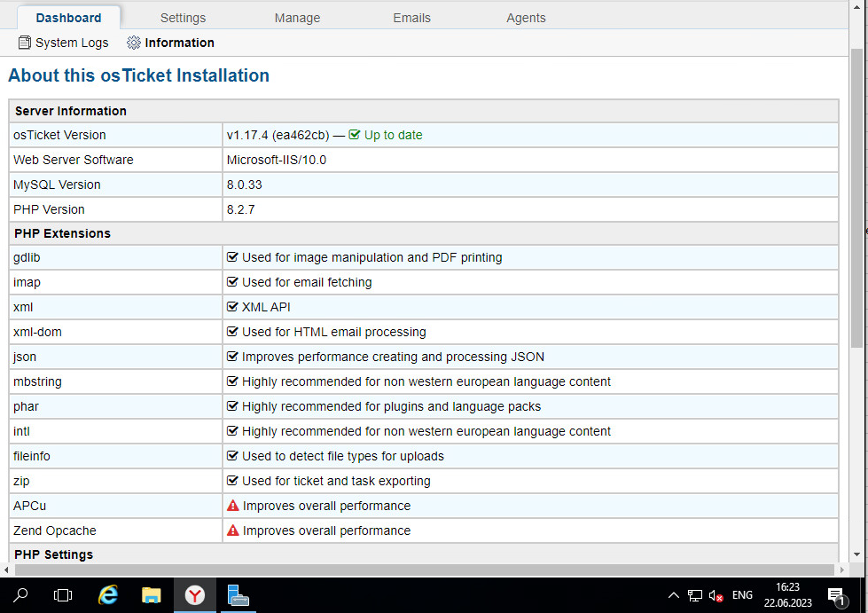
Task: Click the Zend Opcache warning icon
Action: tap(233, 530)
